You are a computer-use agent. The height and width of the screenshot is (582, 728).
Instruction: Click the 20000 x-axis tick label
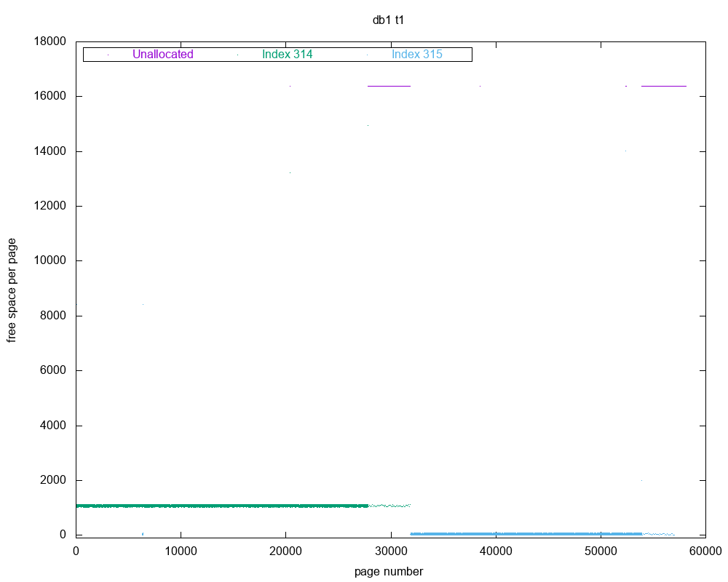click(286, 551)
